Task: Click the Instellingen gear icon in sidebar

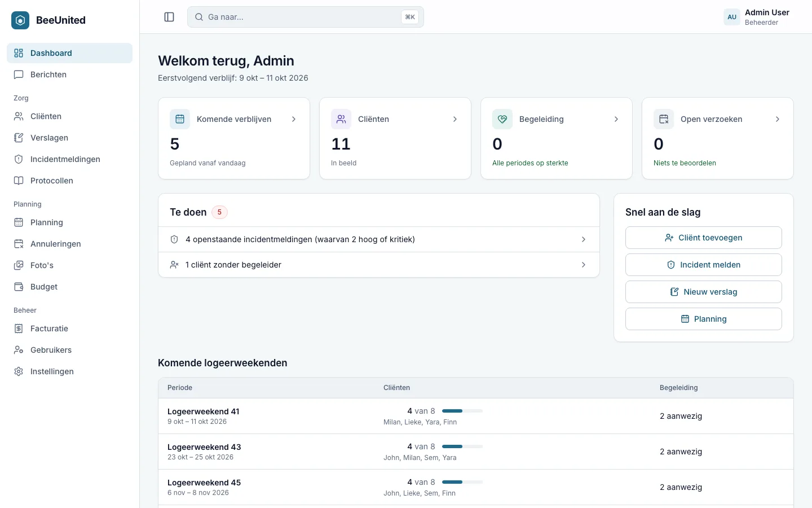Action: (19, 371)
